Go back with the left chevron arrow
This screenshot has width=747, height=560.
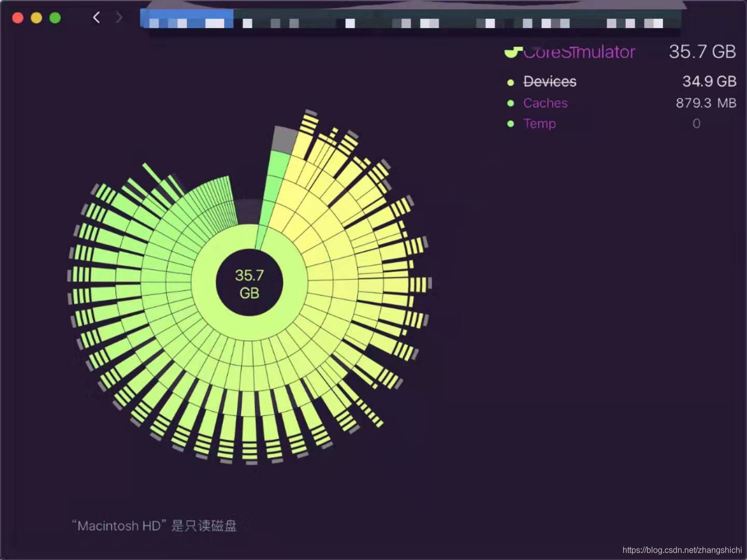(96, 18)
